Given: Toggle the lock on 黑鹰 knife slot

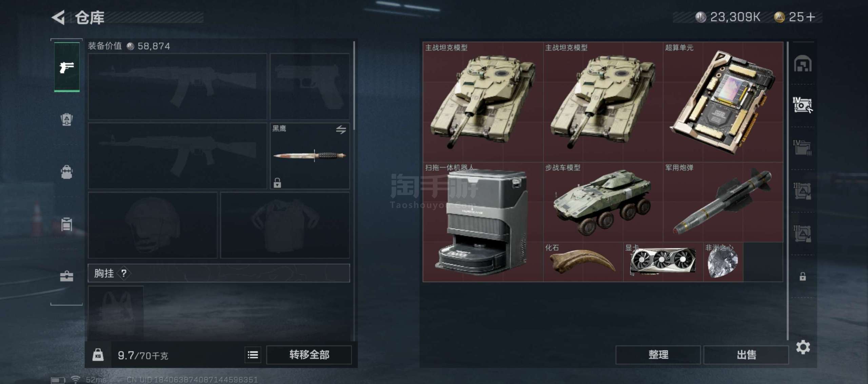Looking at the screenshot, I should [x=277, y=183].
